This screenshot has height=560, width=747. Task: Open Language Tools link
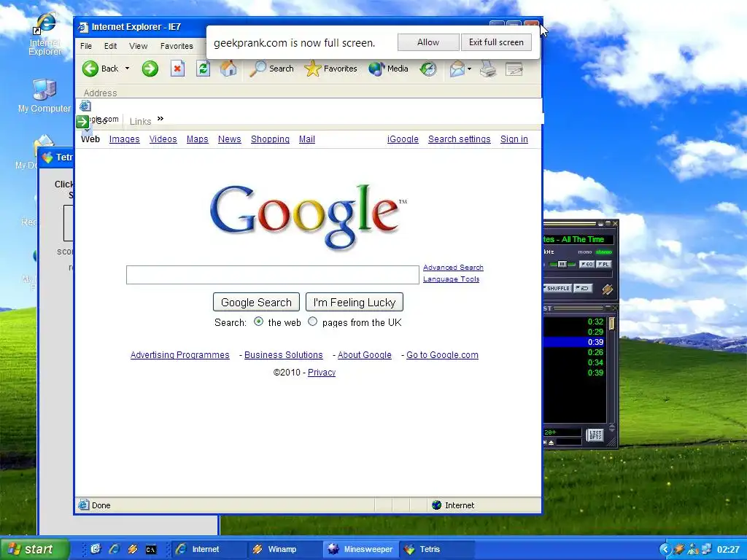click(x=451, y=279)
